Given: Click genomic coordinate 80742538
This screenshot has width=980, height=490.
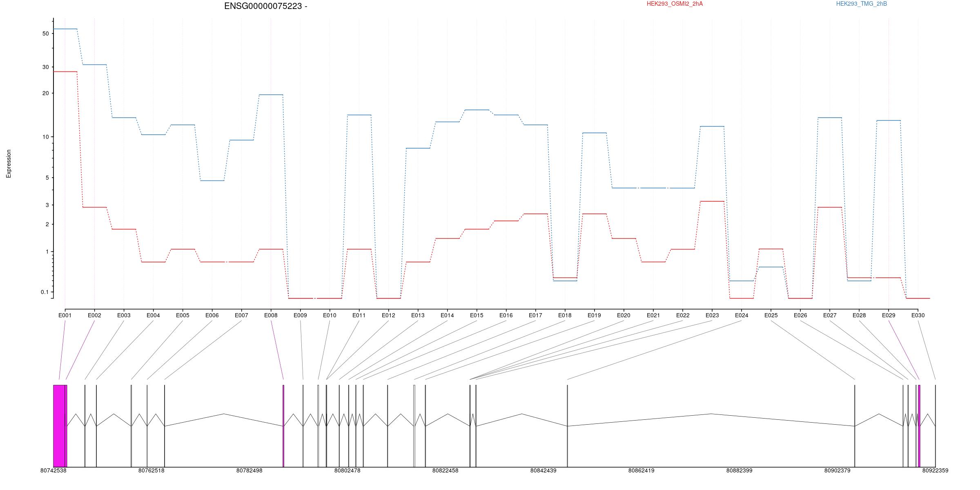Looking at the screenshot, I should [53, 470].
